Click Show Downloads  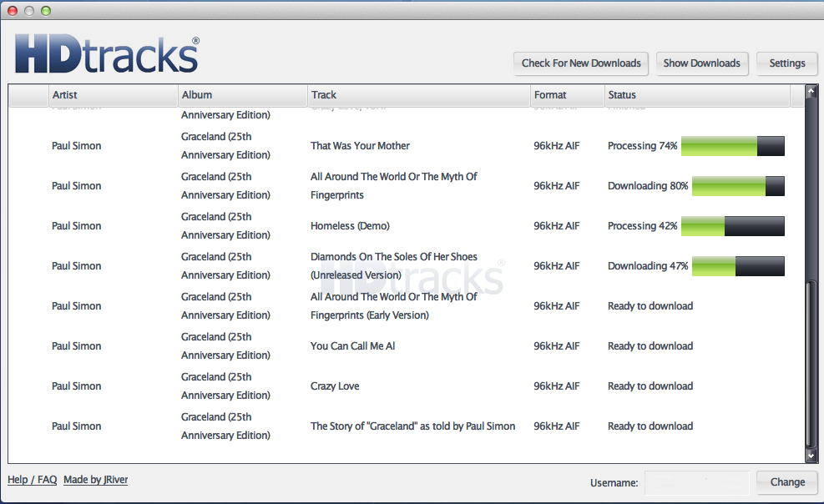pyautogui.click(x=701, y=63)
